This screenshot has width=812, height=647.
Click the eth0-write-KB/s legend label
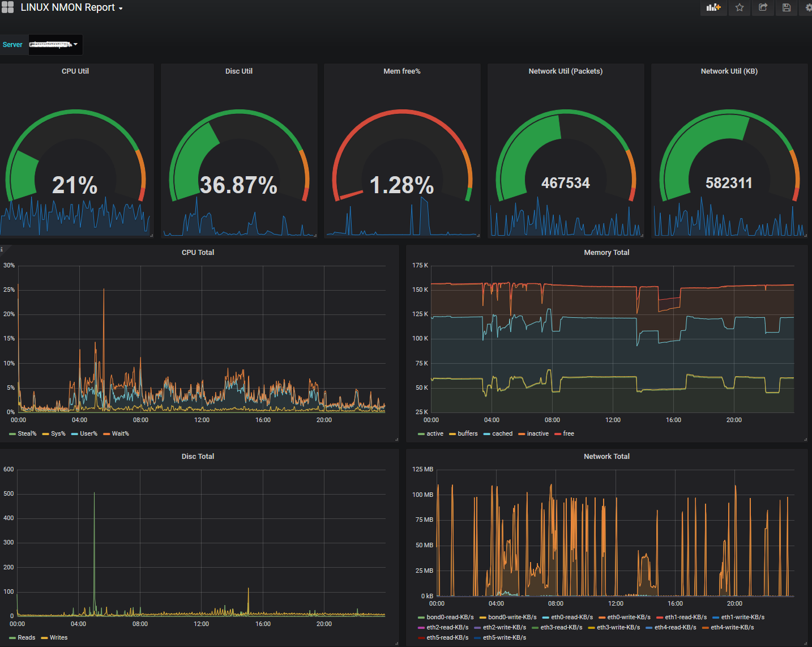coord(629,618)
